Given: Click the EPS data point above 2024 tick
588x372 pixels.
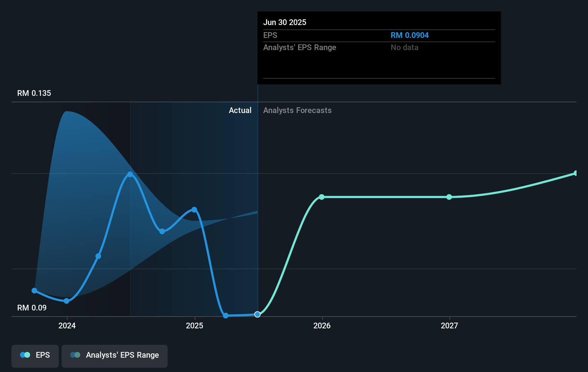Looking at the screenshot, I should pos(67,301).
